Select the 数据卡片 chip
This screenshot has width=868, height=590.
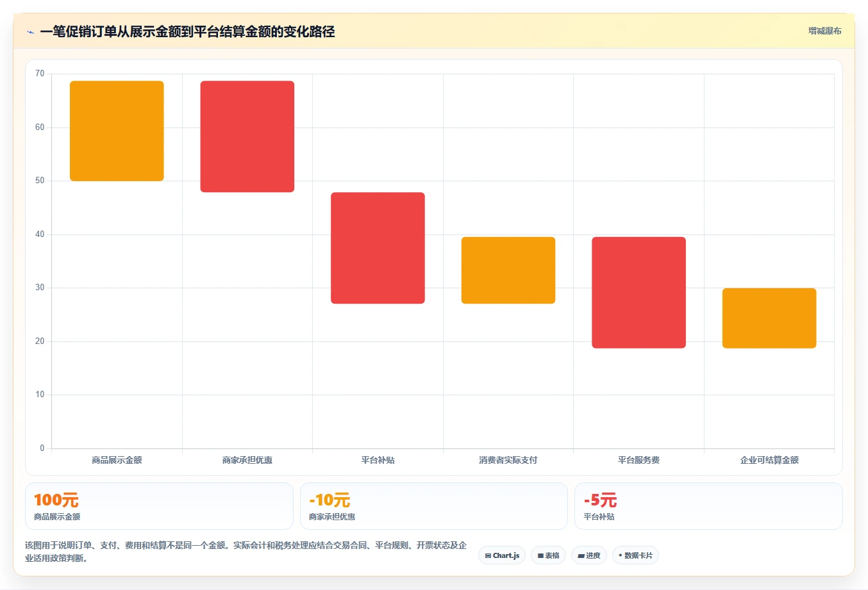(635, 555)
